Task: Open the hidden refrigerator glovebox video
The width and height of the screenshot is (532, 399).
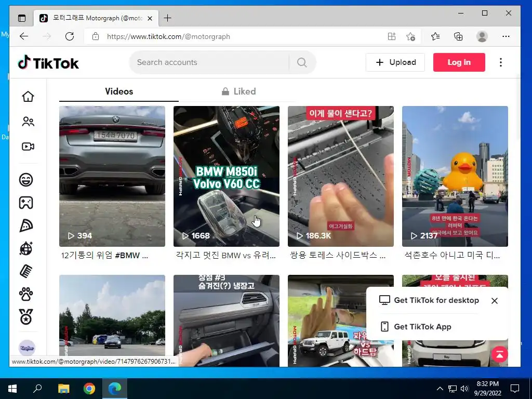Action: click(227, 321)
